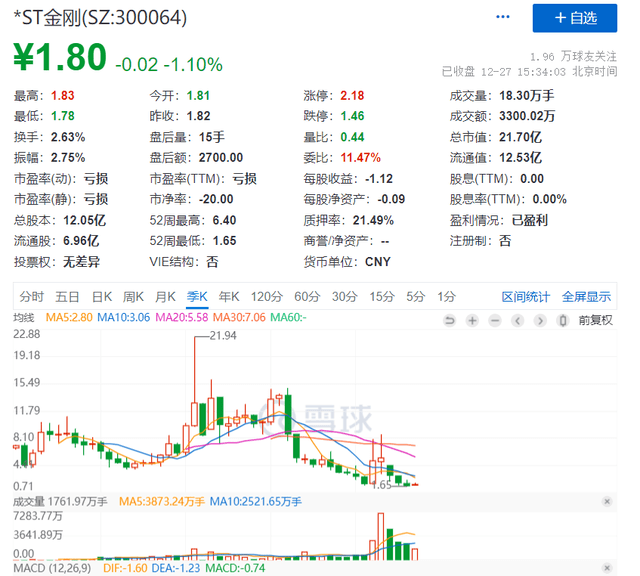Screen dimensions: 640x576
Task: Click the MA5:2.80 moving average label
Action: [x=69, y=317]
